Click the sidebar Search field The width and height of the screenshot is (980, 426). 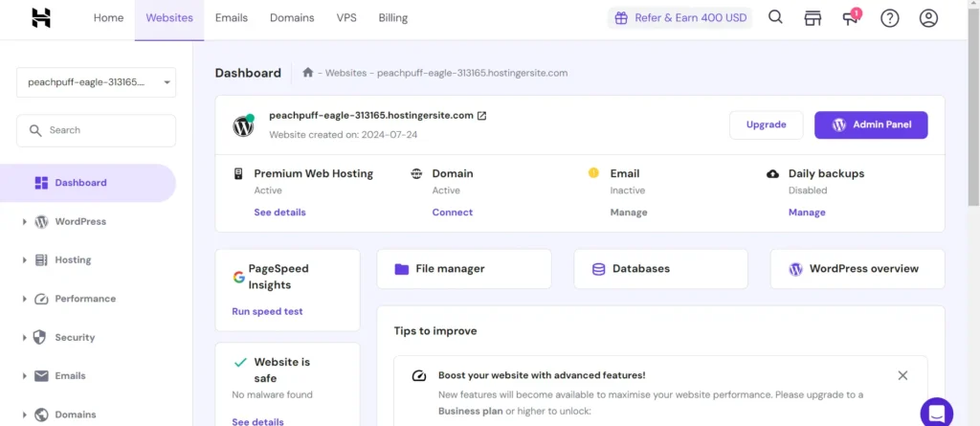click(x=97, y=130)
